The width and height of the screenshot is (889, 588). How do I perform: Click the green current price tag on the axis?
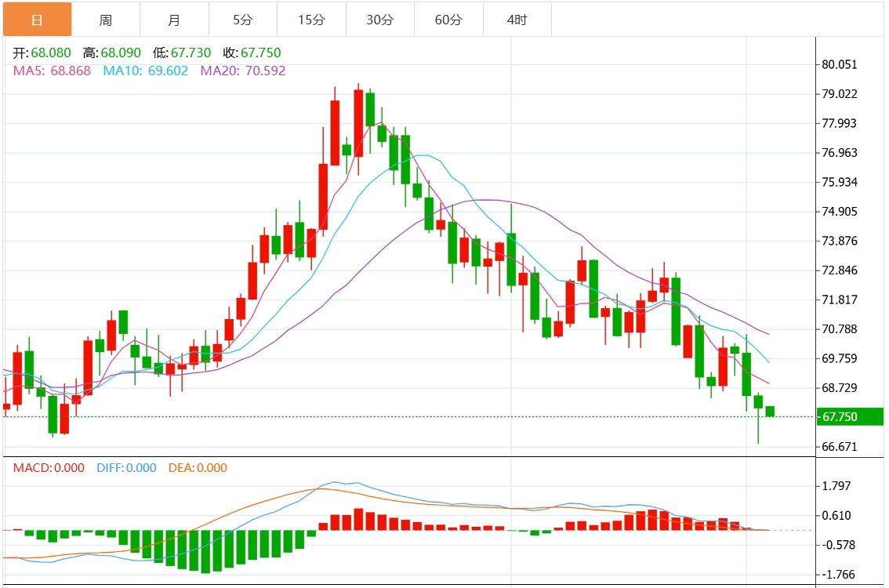(850, 417)
